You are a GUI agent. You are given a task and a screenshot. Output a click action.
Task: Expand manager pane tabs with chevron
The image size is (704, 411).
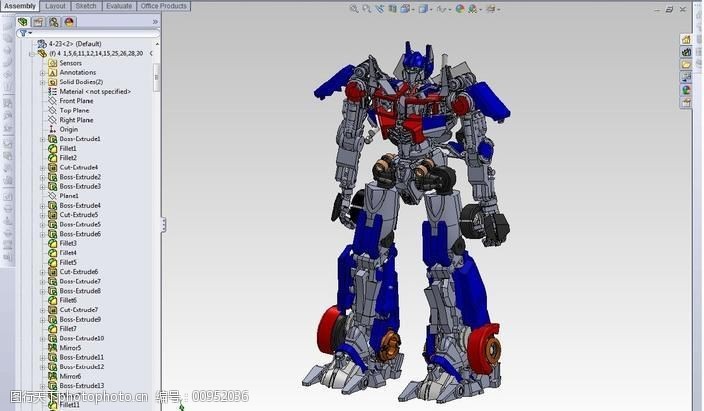coord(155,22)
